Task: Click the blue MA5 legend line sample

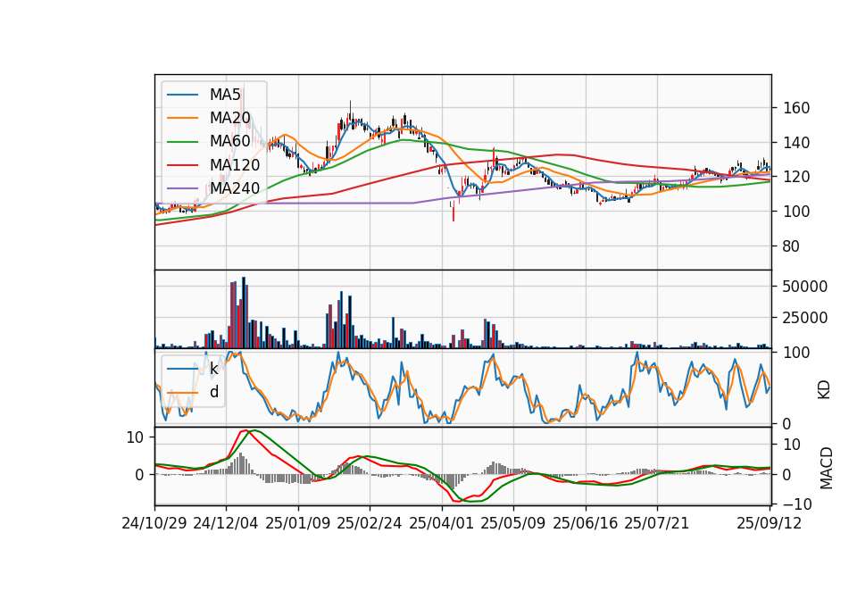Action: [182, 96]
